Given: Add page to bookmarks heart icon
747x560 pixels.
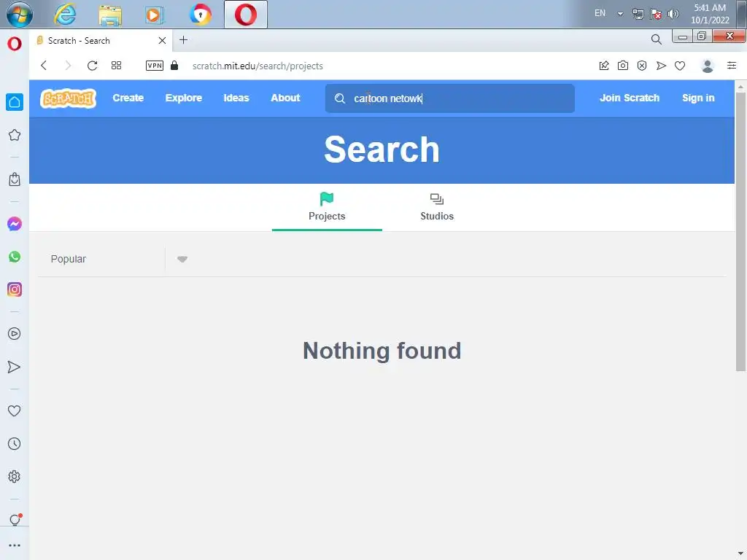Looking at the screenshot, I should click(680, 66).
